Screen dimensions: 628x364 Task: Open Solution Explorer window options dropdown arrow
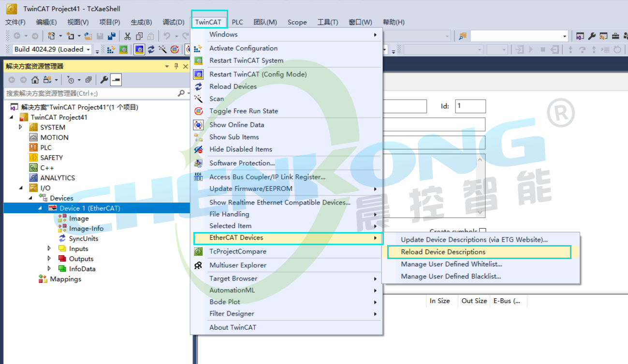click(x=167, y=66)
